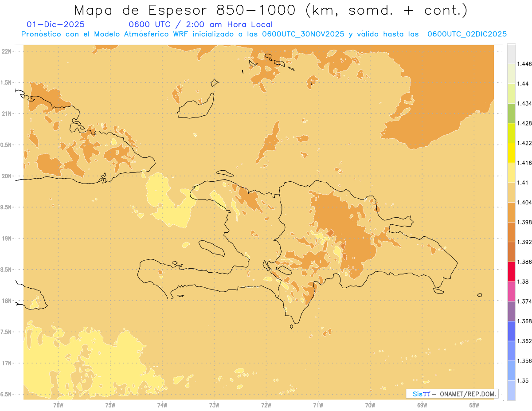Click the purple swatch between 1.368 and 1.374
This screenshot has height=411, width=532.
(x=511, y=311)
